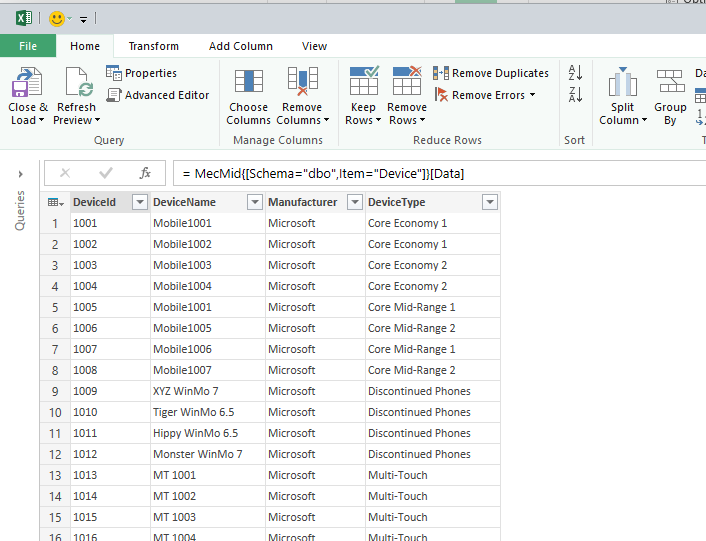This screenshot has width=706, height=541.
Task: Click Remove Errors
Action: coord(480,95)
